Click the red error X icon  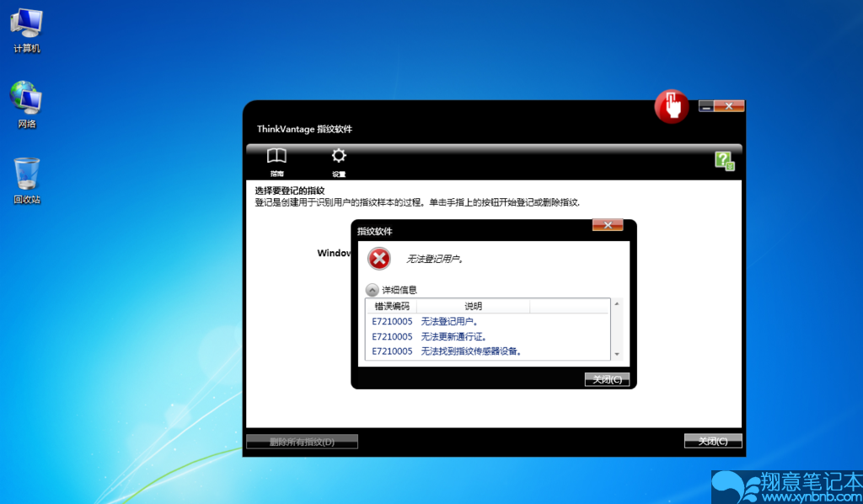379,259
